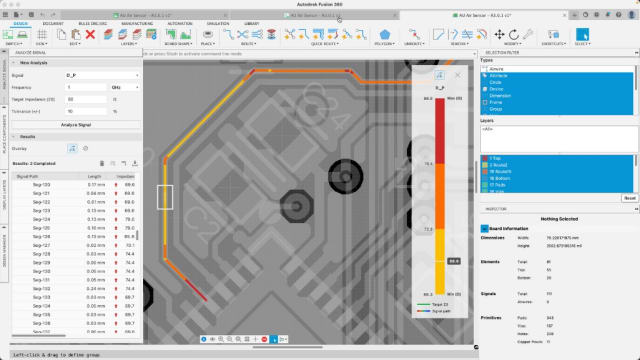This screenshot has width=640, height=360.
Task: Click the place component chip icon
Action: coord(208,35)
